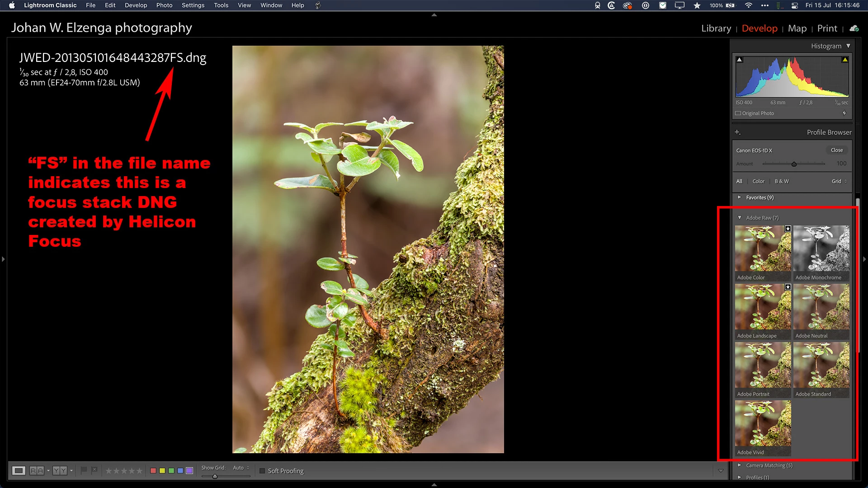This screenshot has width=868, height=488.
Task: Switch to Reference view icon
Action: (x=37, y=471)
